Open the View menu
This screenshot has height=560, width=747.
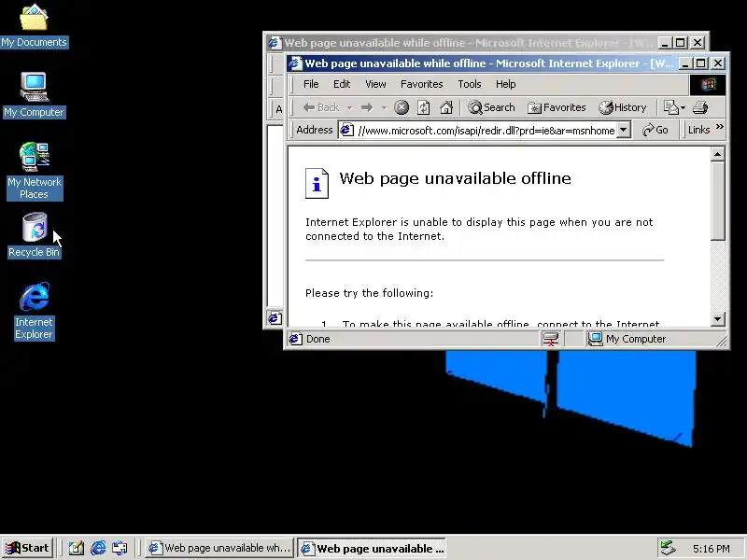[x=375, y=84]
